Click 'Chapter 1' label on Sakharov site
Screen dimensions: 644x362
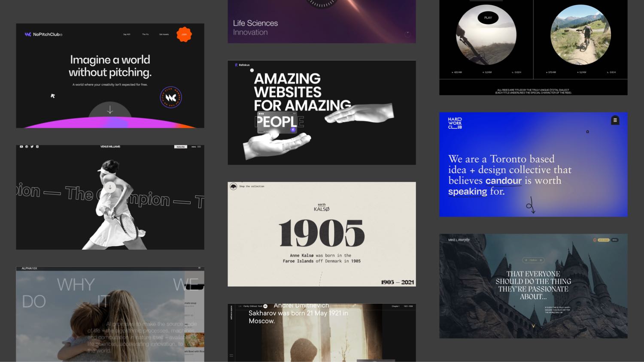coord(395,306)
